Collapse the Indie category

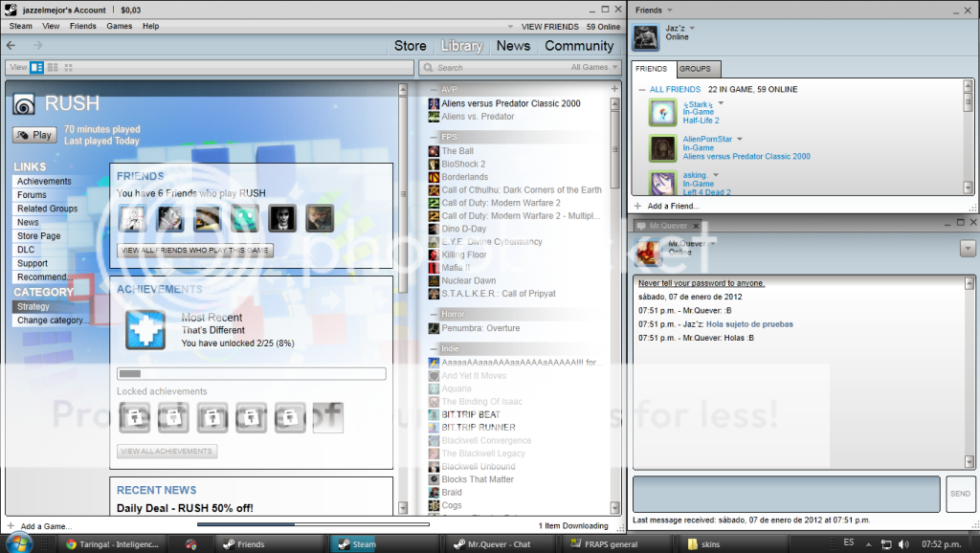[x=434, y=348]
